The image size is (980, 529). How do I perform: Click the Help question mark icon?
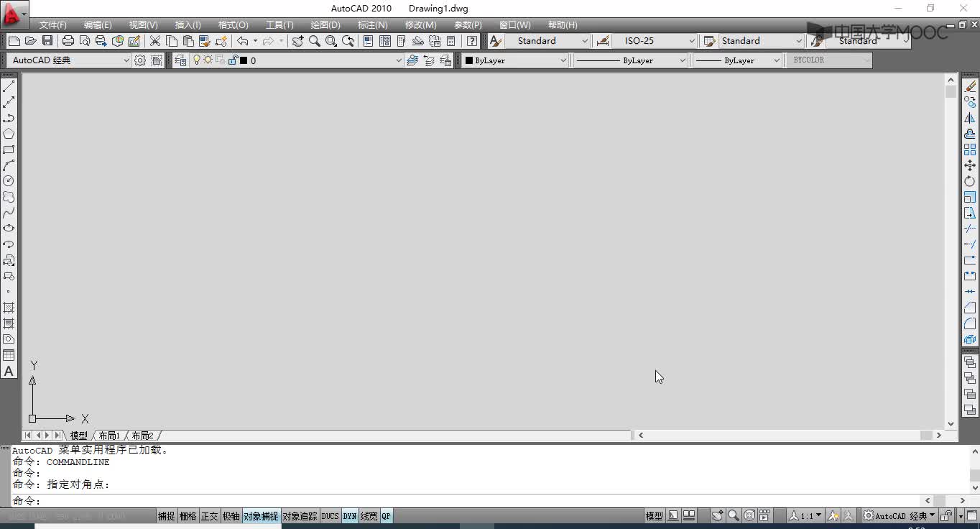(x=472, y=41)
